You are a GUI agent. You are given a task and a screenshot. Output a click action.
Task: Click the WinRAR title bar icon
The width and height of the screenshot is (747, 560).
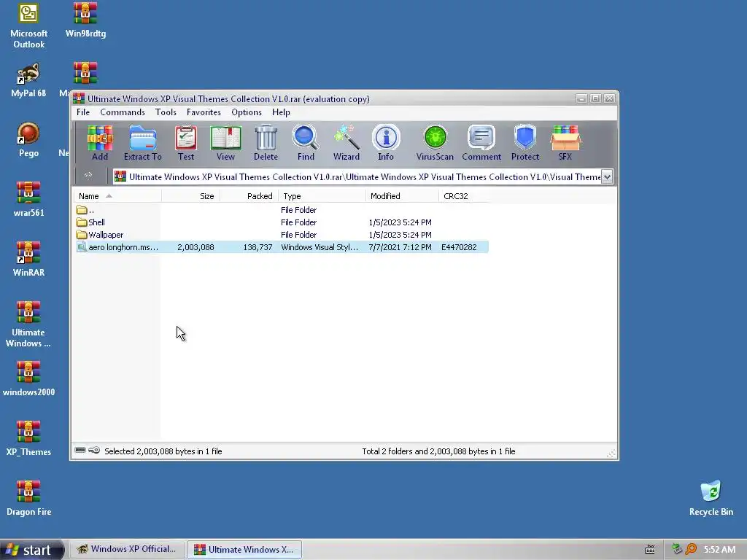(x=79, y=98)
